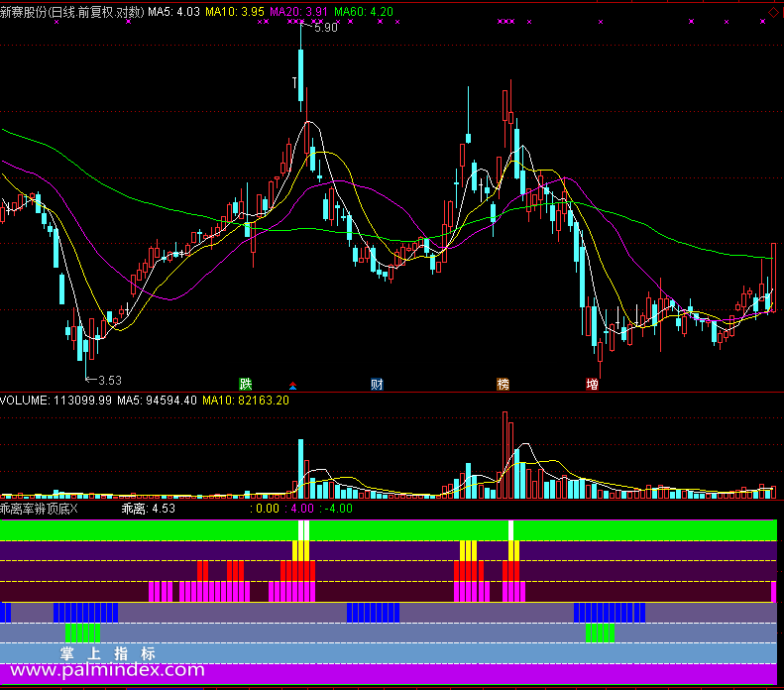Screen dimensions: 784x690
Task: Click the 乖离率辨顶底X indicator name
Action: pos(39,509)
